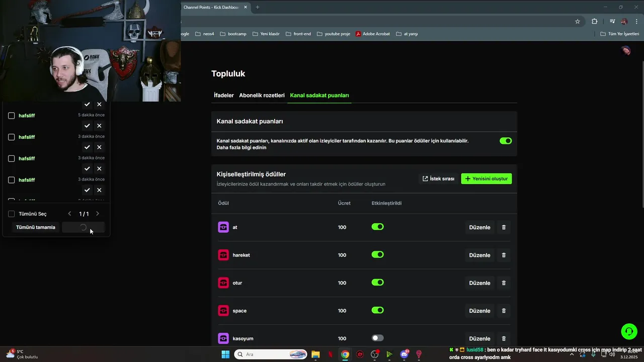The image size is (644, 362).
Task: Switch to the Abonelik rozetleri tab
Action: pyautogui.click(x=262, y=95)
